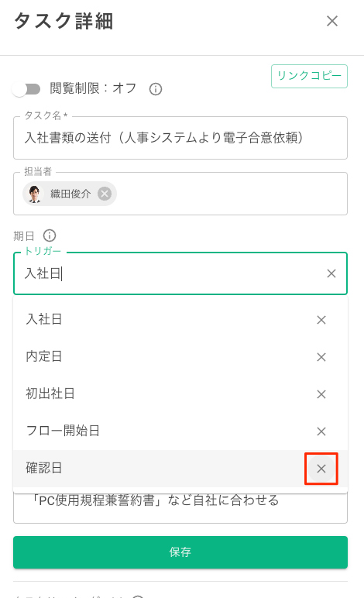Delete the フロー開始日 option
The image size is (364, 598).
point(321,431)
